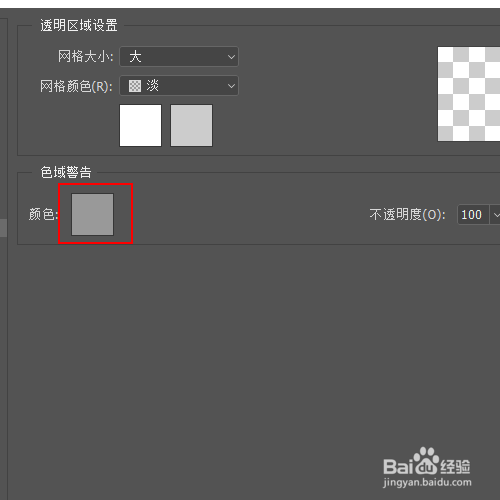Click the highlighted strip on the left edge
This screenshot has width=500, height=500.
[x=3, y=228]
